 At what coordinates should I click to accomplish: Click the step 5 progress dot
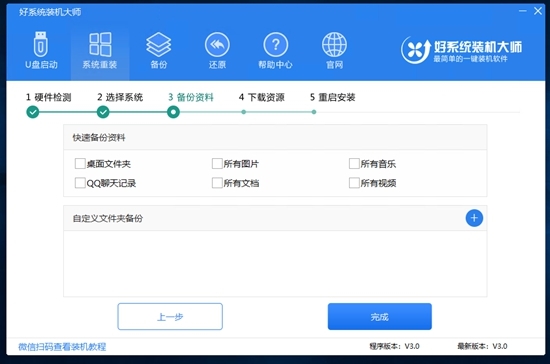[314, 112]
